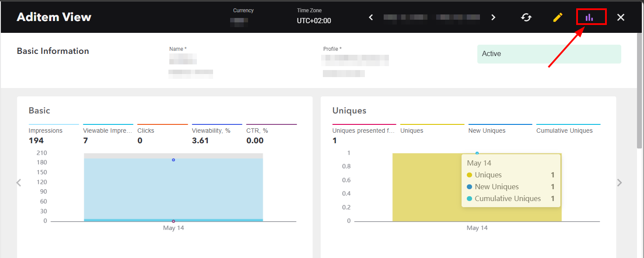Toggle the CTR, % series

point(271,134)
